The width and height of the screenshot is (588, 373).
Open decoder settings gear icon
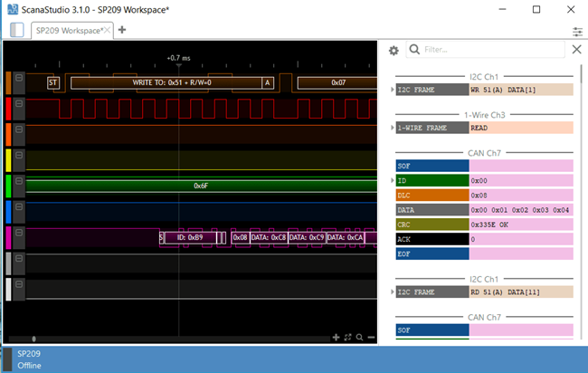click(x=394, y=51)
